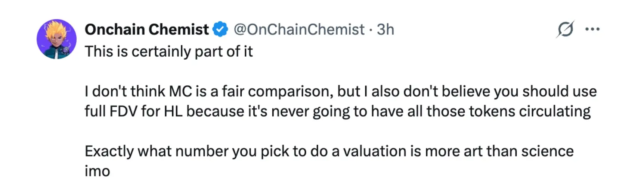This screenshot has height=193, width=644.
Task: Click the "3h" timestamp link
Action: click(385, 29)
